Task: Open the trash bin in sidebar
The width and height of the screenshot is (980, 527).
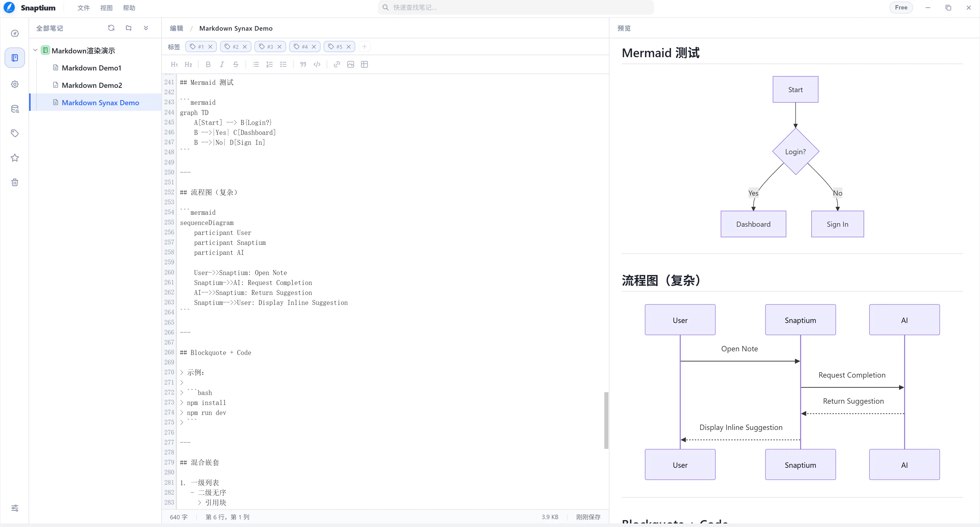Action: click(x=15, y=182)
